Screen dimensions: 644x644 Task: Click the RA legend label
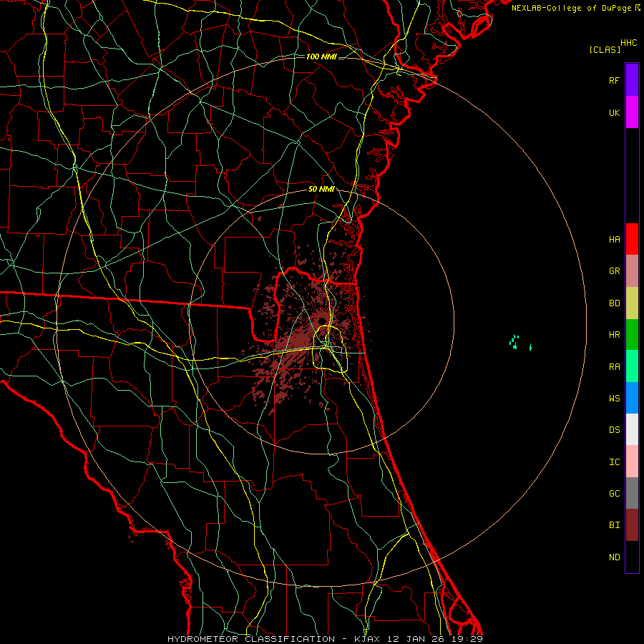click(x=614, y=366)
